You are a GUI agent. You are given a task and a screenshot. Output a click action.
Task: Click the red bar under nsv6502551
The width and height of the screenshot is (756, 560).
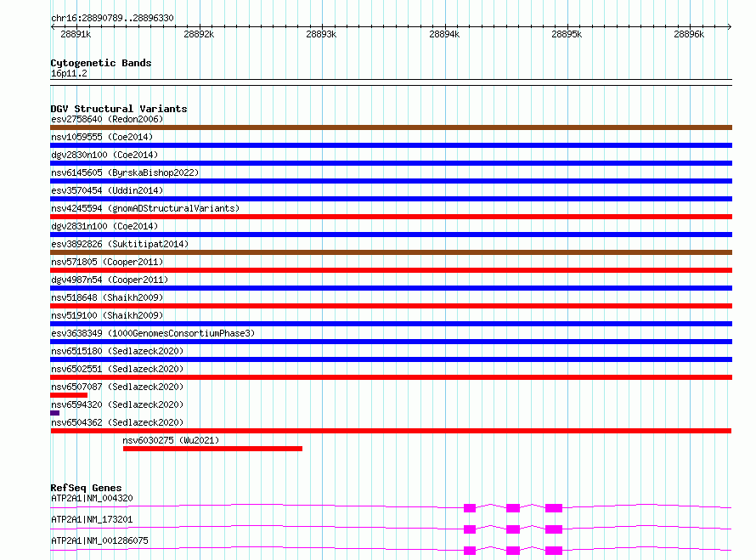click(391, 377)
